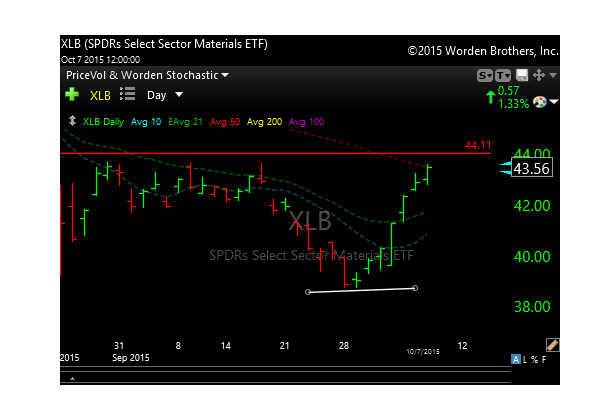
Task: Open the Day timeframe dropdown
Action: [x=165, y=95]
